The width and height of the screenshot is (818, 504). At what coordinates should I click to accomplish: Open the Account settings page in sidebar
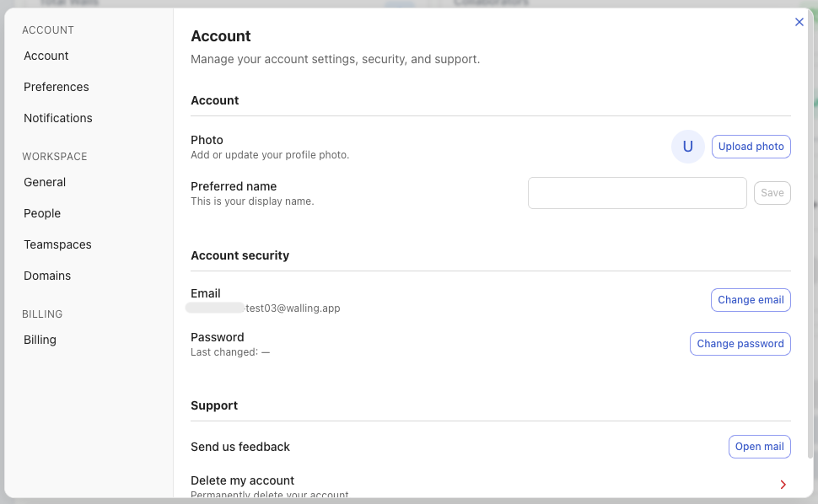pyautogui.click(x=46, y=56)
